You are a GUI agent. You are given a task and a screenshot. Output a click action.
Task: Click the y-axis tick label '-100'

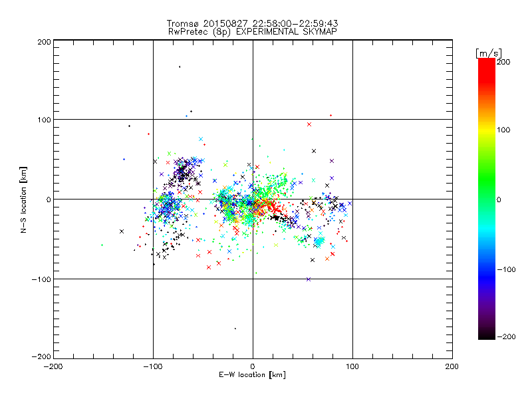[x=41, y=279]
